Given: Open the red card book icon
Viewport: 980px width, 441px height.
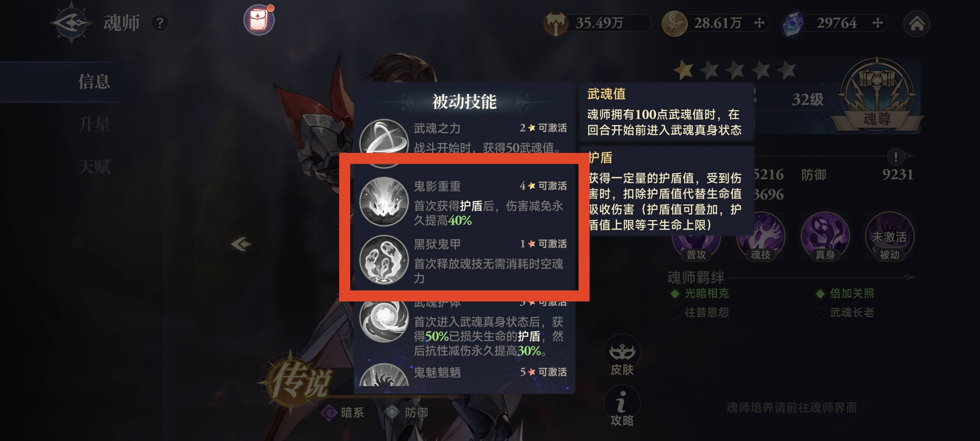Looking at the screenshot, I should pos(259,20).
